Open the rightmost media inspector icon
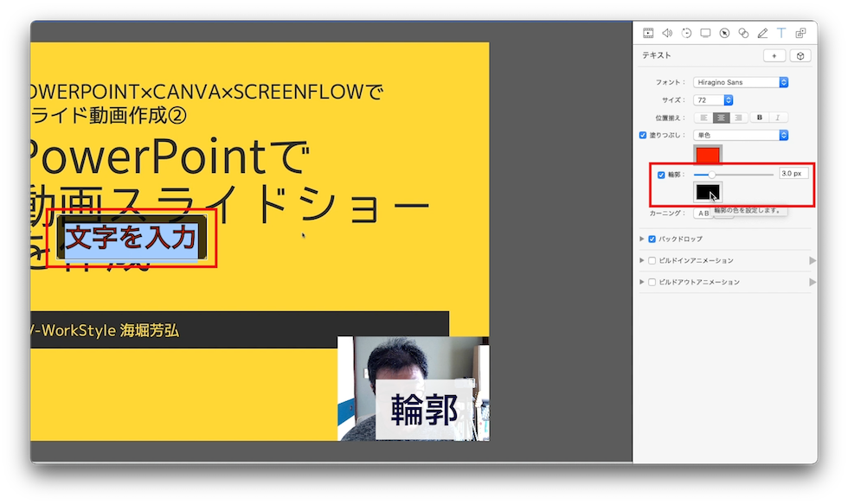The width and height of the screenshot is (848, 504). coord(801,32)
